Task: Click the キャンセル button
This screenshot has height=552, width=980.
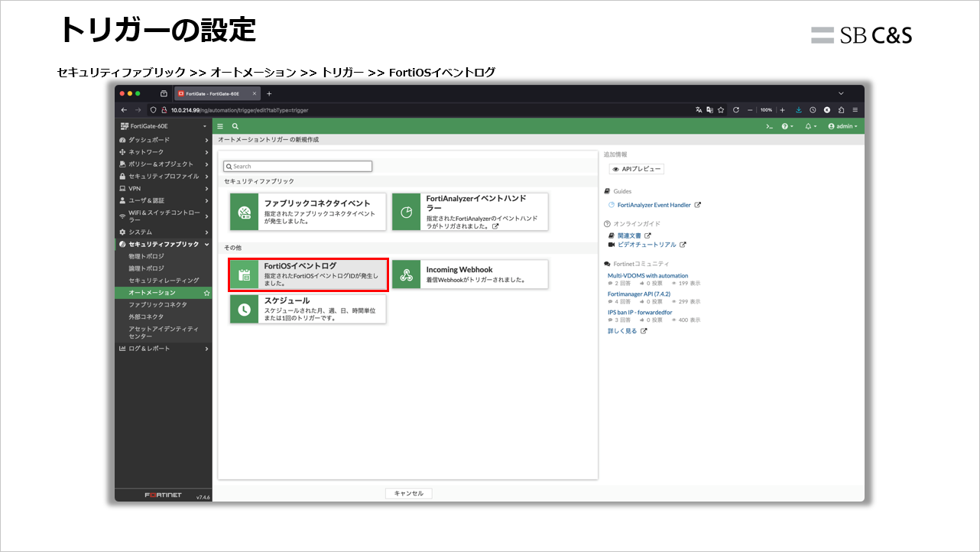Action: pyautogui.click(x=408, y=494)
